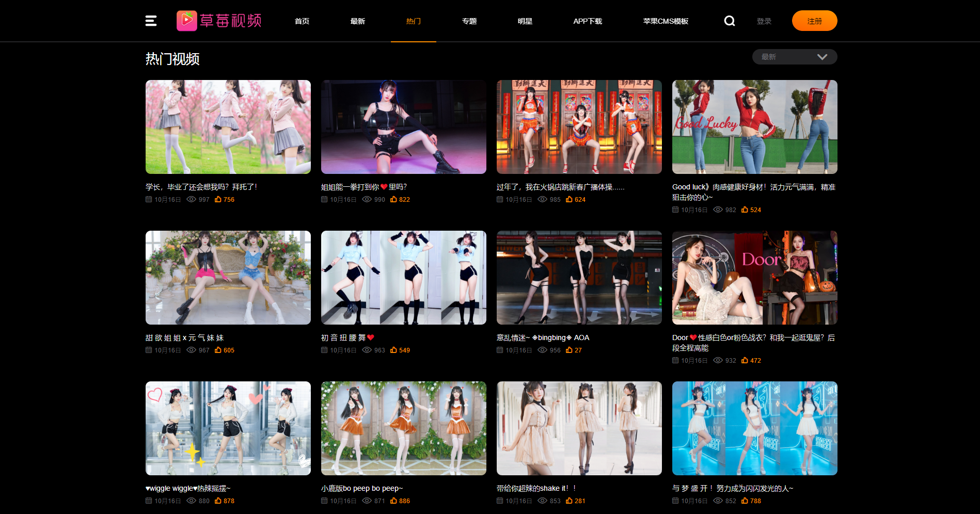Open the 专题 menu item
The height and width of the screenshot is (514, 980).
[469, 21]
